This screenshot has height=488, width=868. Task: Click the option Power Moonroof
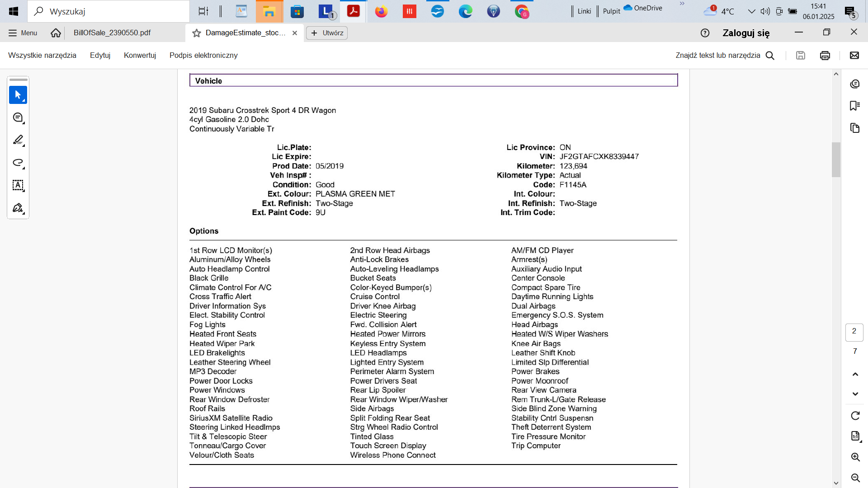point(540,381)
